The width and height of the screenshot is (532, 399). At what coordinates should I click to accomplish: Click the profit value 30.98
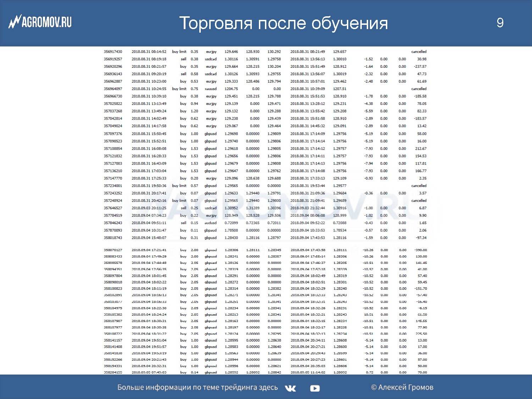[422, 59]
